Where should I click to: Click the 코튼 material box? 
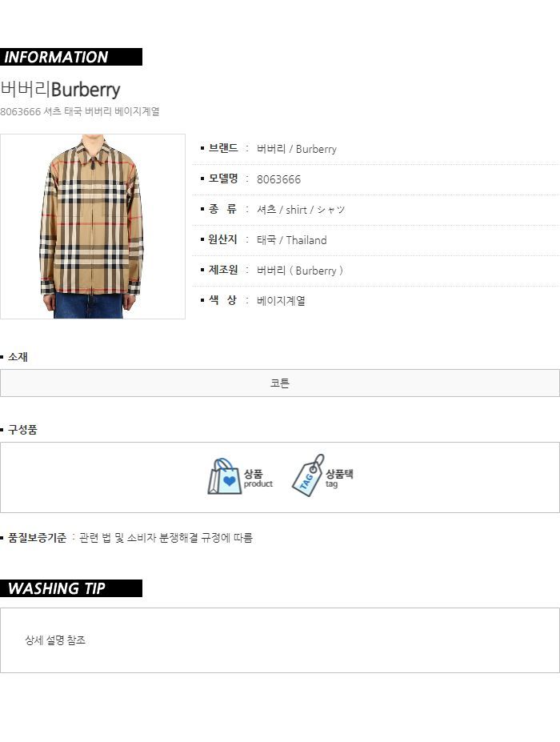click(x=280, y=383)
